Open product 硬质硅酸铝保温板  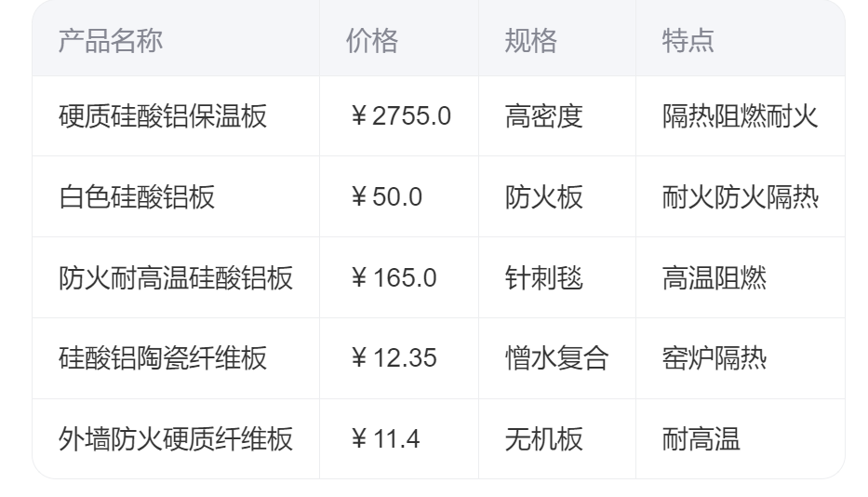point(163,116)
